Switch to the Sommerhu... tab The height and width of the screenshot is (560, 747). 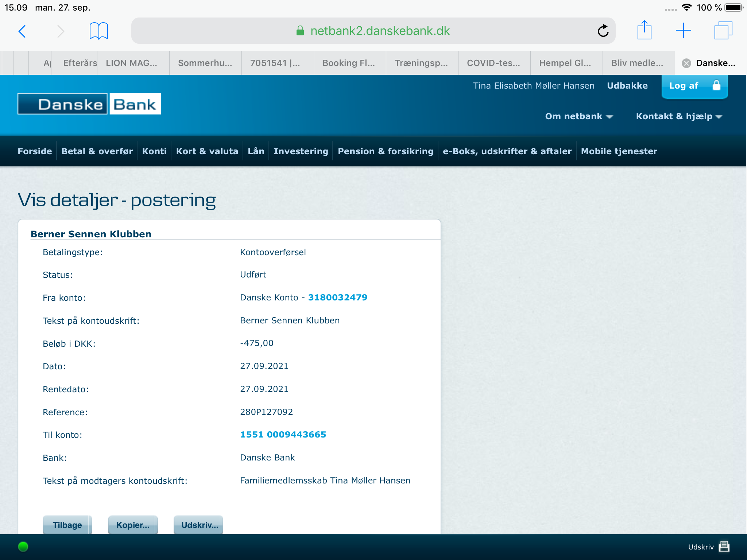click(205, 63)
